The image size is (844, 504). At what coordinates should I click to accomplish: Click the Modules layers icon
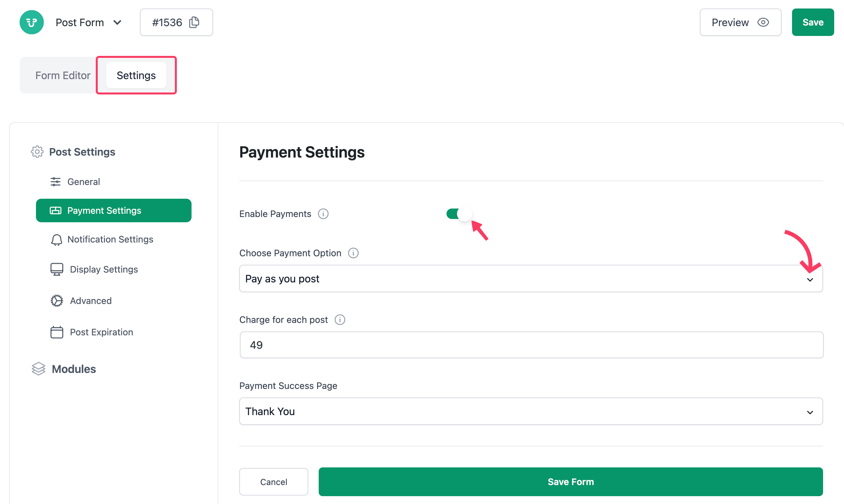38,369
